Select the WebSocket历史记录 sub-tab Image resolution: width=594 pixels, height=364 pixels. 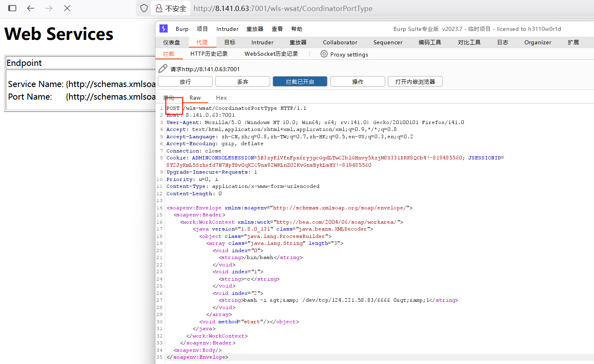(271, 54)
